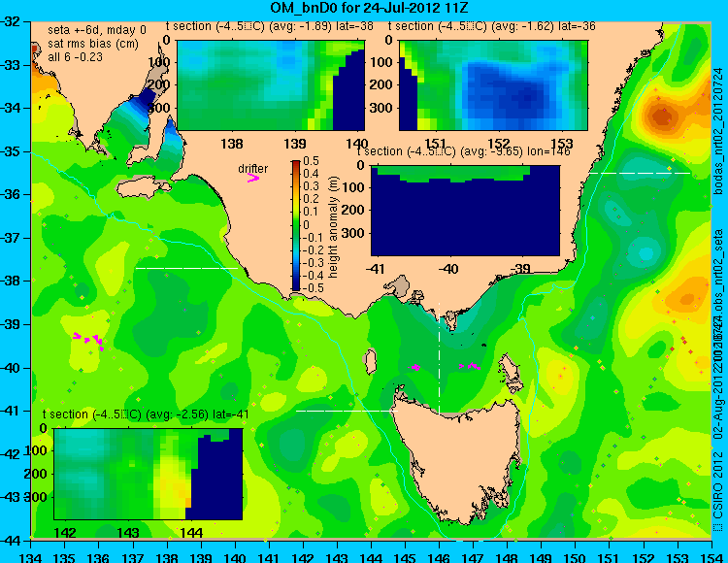Click longitude tick 139 under the lat=-38 inset
Image resolution: width=728 pixels, height=563 pixels.
point(295,144)
